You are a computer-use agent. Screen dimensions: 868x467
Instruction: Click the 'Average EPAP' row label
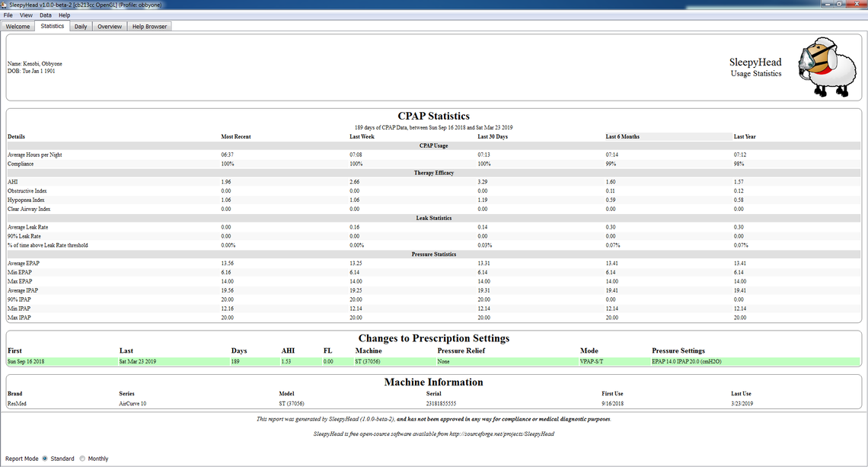click(24, 264)
